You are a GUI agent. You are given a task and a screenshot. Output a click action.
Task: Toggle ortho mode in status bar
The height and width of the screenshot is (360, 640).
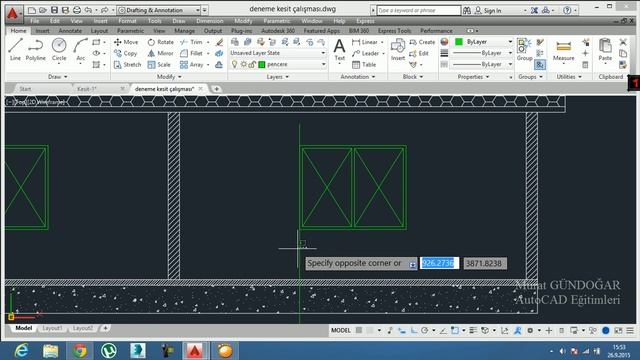(414, 330)
